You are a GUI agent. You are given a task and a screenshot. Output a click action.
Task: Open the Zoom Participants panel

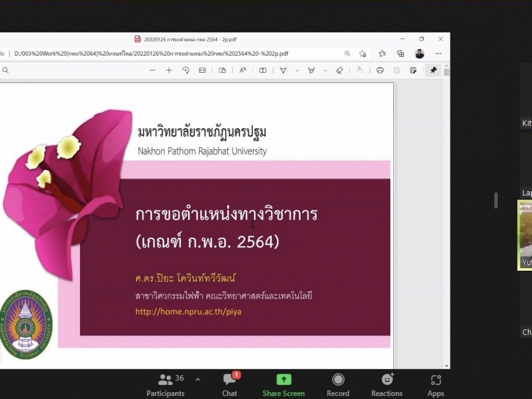165,385
